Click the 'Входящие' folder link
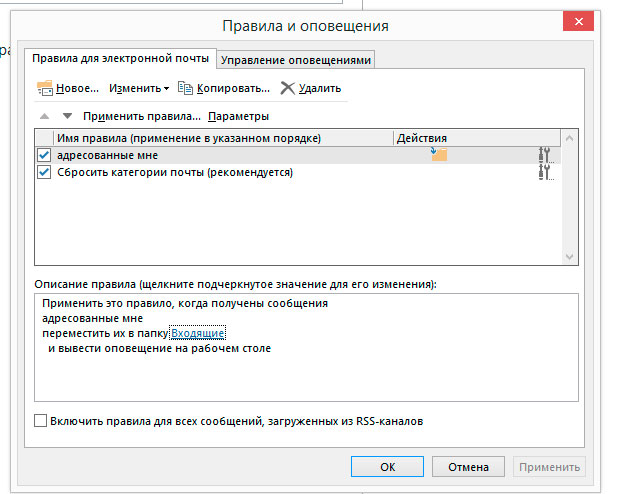The height and width of the screenshot is (494, 628). pos(197,332)
